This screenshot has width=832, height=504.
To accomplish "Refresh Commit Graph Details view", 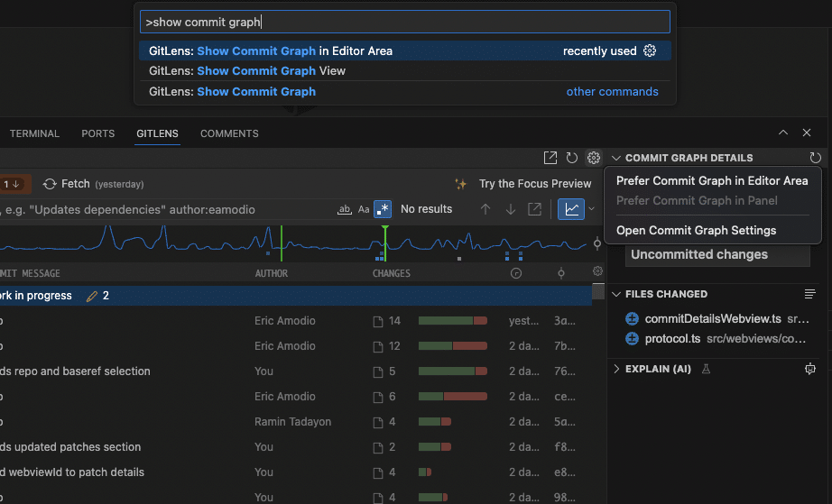I will 815,158.
